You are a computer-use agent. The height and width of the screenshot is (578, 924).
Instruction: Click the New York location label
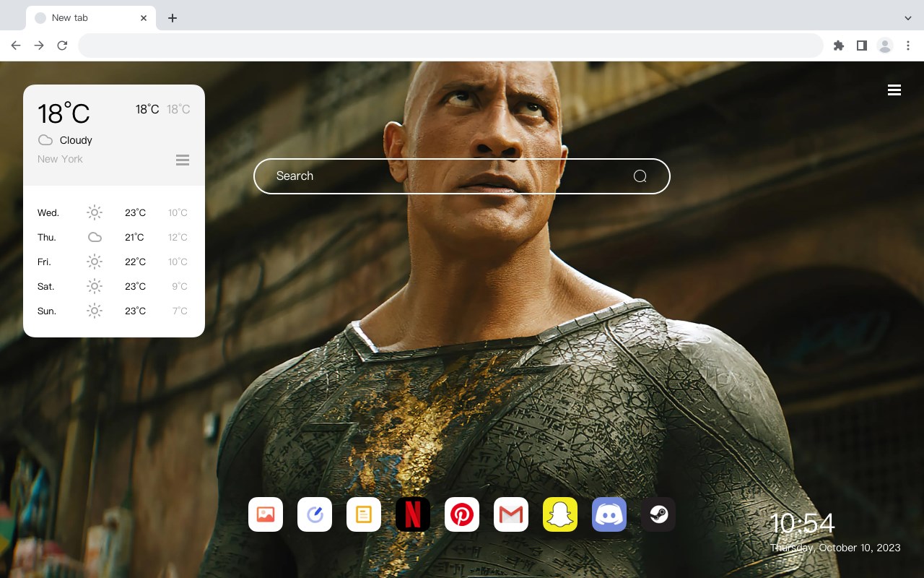(60, 159)
